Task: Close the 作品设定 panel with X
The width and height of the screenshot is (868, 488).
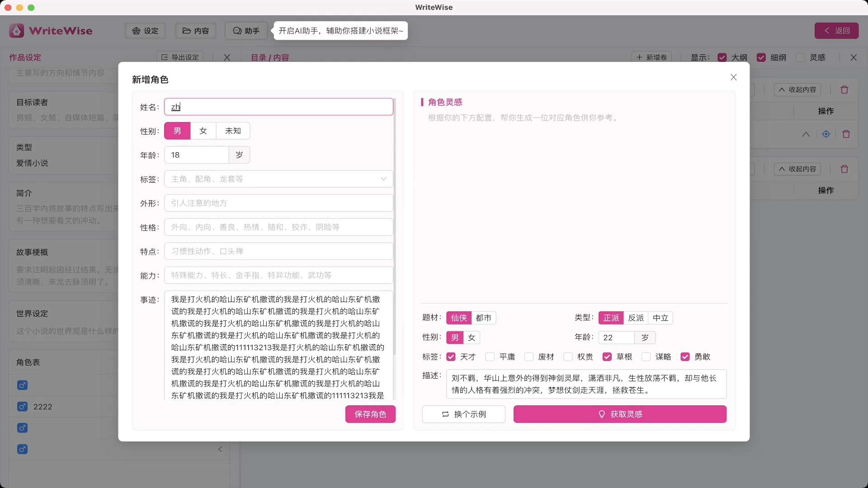Action: tap(227, 57)
